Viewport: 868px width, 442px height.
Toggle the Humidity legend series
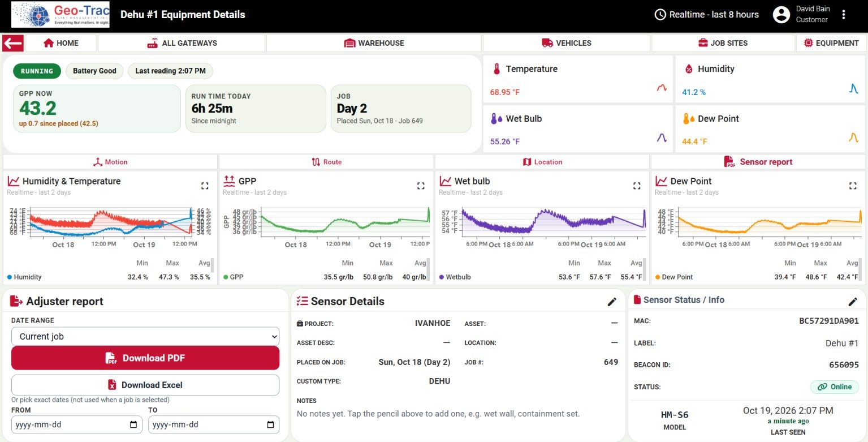coord(24,277)
